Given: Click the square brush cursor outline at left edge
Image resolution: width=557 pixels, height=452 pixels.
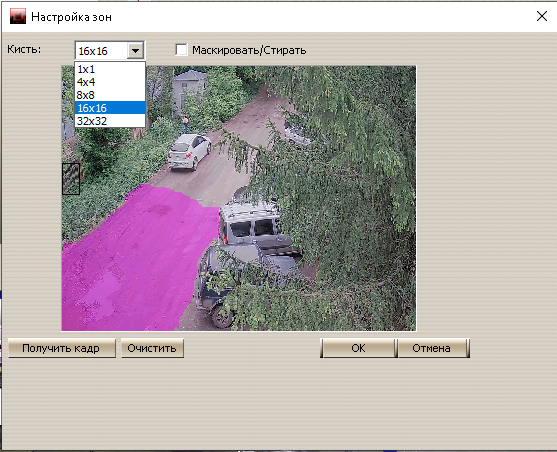Looking at the screenshot, I should [71, 179].
